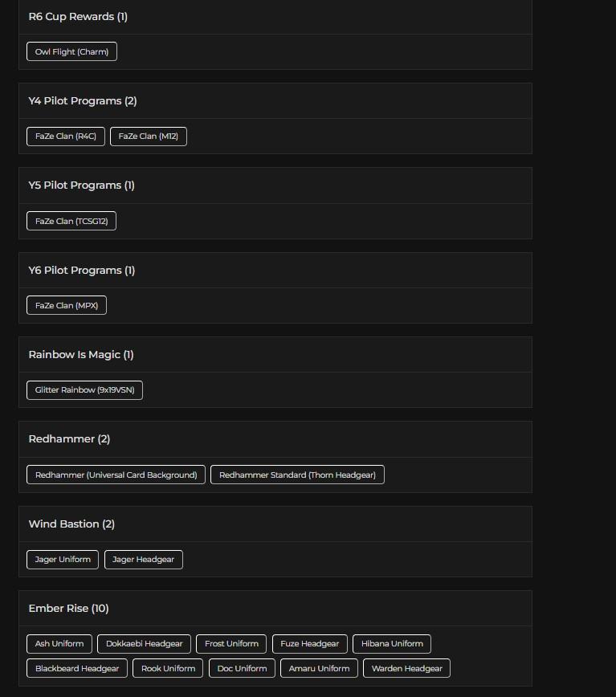Choose the Fuze Headgear tag

309,644
